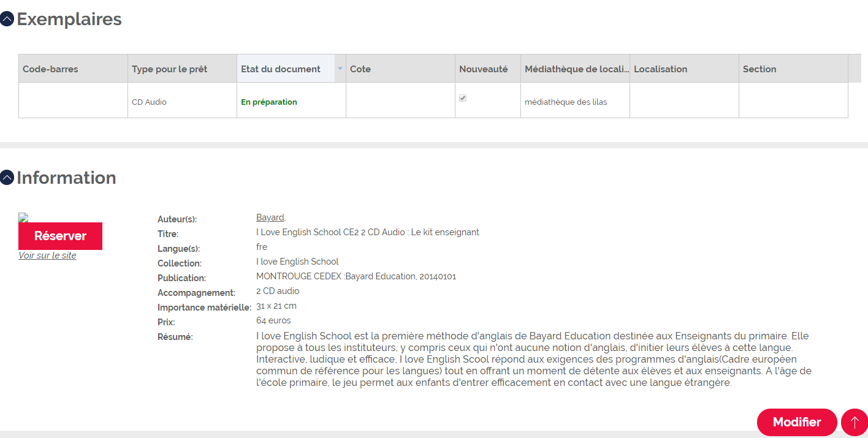Viewport: 868px width, 438px height.
Task: Click the Modifier button
Action: (797, 422)
